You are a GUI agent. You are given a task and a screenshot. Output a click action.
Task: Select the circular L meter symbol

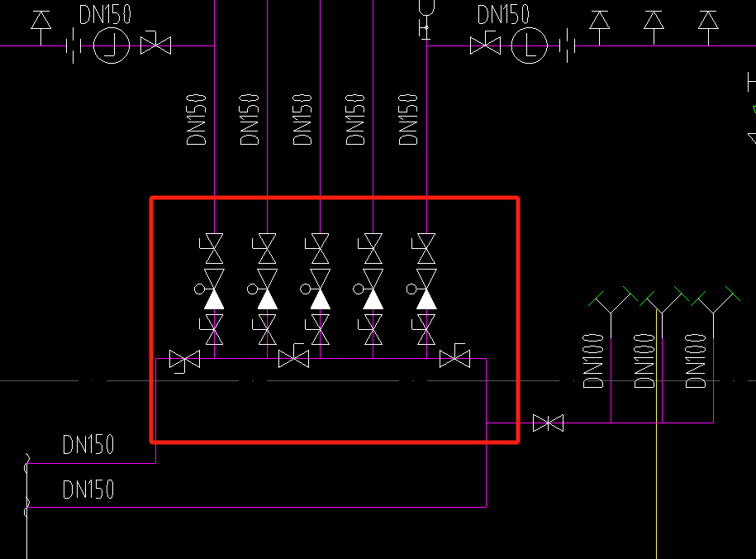tap(529, 45)
